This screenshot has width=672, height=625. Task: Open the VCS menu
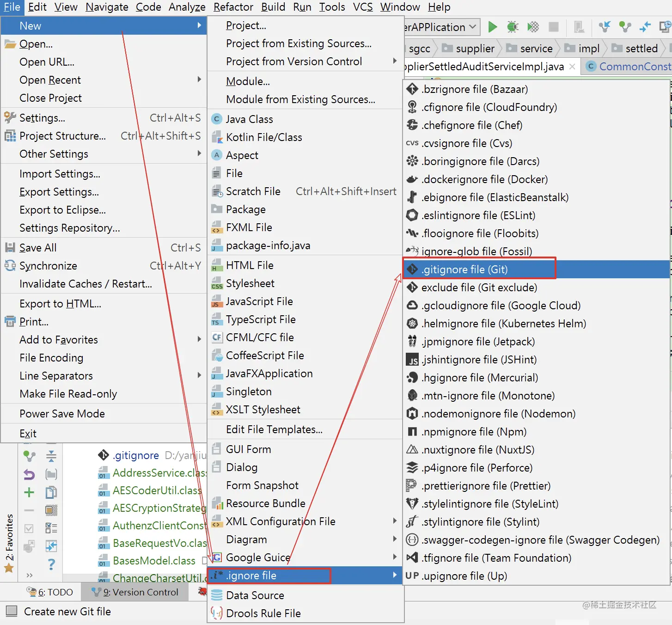pos(363,7)
